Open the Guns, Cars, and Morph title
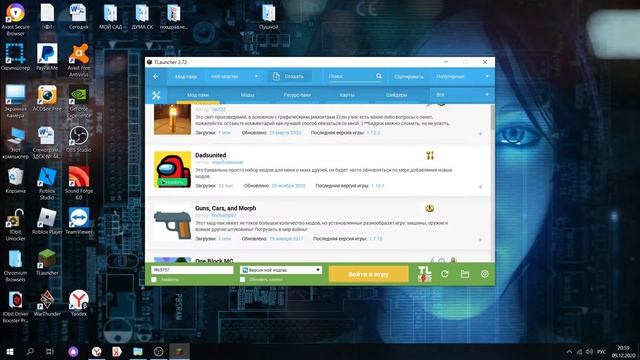This screenshot has width=640, height=360. tap(226, 208)
